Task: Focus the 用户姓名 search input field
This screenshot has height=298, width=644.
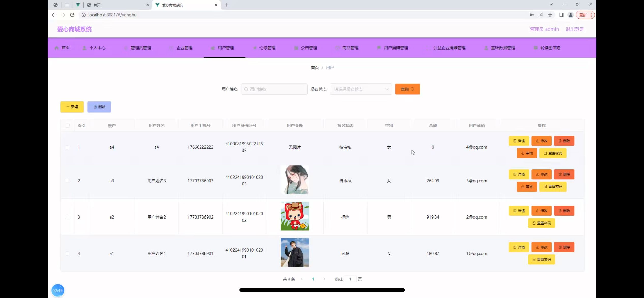Action: coord(274,89)
